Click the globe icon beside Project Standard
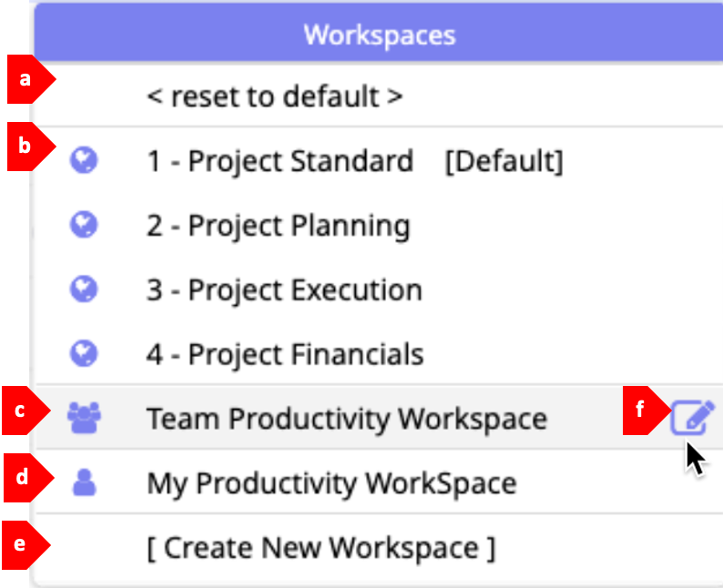The image size is (723, 588). click(x=85, y=161)
